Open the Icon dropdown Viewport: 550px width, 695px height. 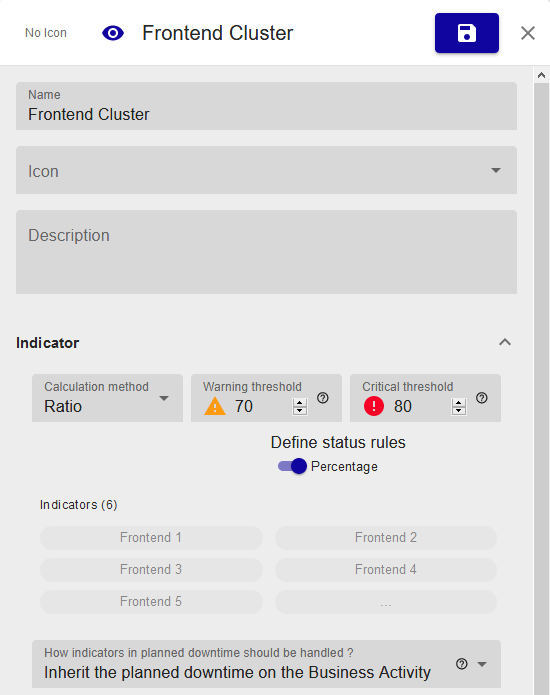click(x=266, y=170)
